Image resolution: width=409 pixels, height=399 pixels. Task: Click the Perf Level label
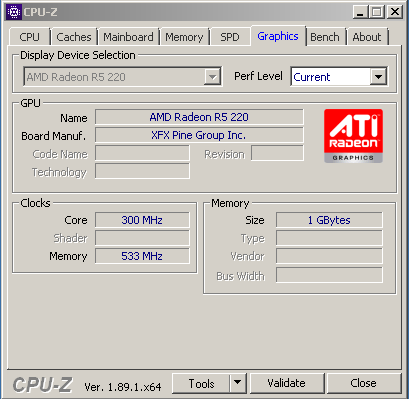pos(258,76)
